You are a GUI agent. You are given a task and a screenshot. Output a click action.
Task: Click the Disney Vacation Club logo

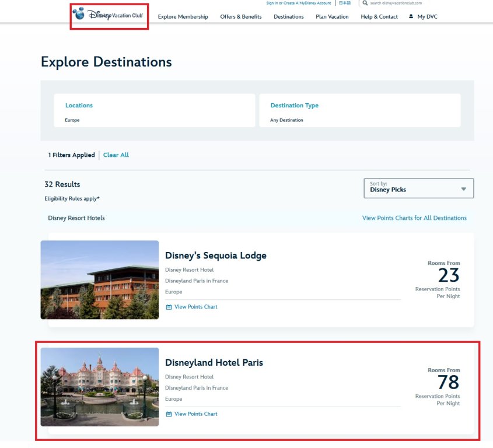109,16
